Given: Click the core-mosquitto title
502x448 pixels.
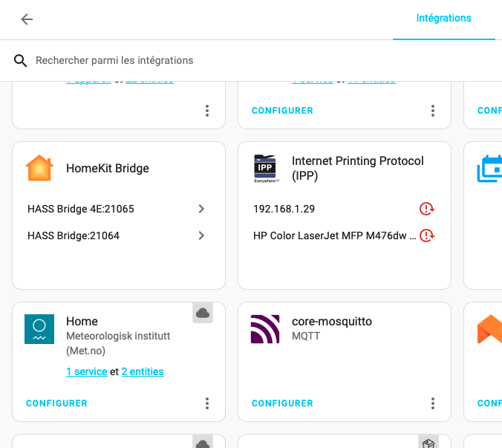Looking at the screenshot, I should (332, 321).
